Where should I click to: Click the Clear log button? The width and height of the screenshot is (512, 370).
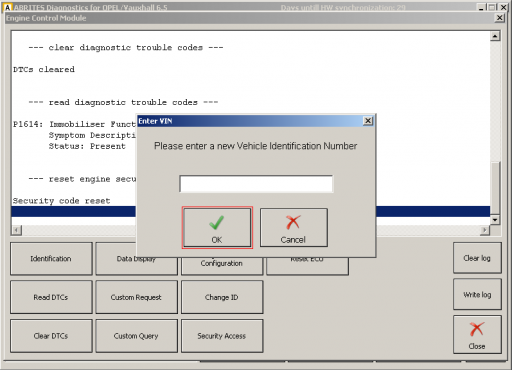(477, 258)
